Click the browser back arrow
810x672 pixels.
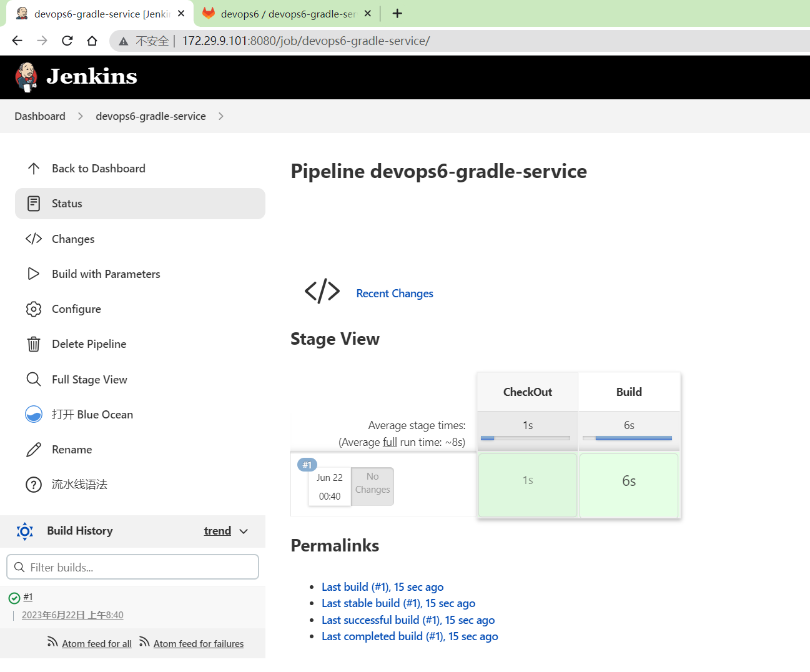click(x=17, y=41)
